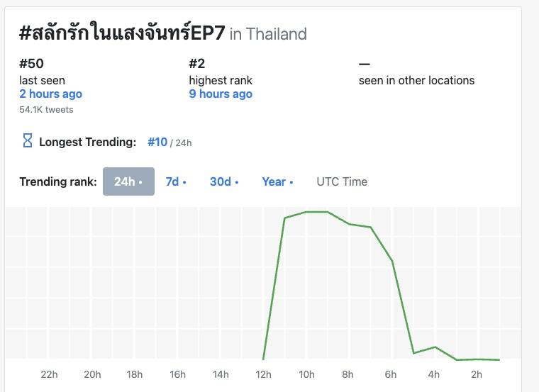Open the '9 hours ago' highest rank link

[221, 94]
